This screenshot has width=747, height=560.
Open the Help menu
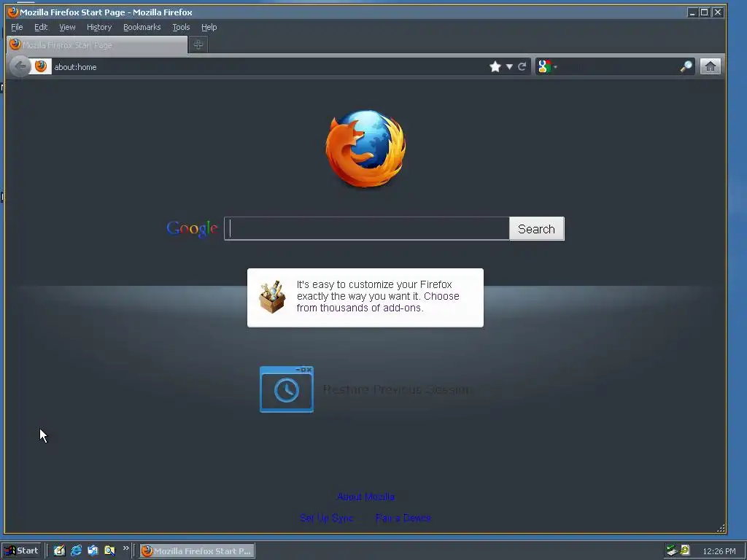pos(209,27)
